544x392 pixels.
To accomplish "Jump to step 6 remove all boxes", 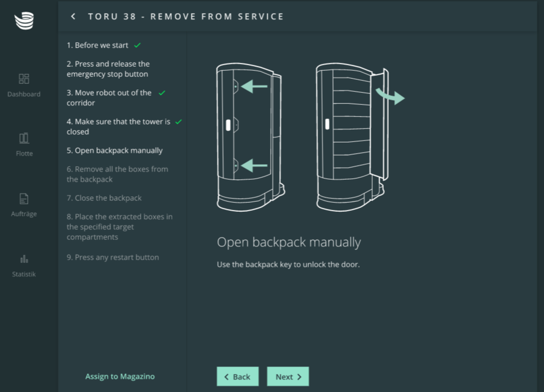I will (x=117, y=174).
